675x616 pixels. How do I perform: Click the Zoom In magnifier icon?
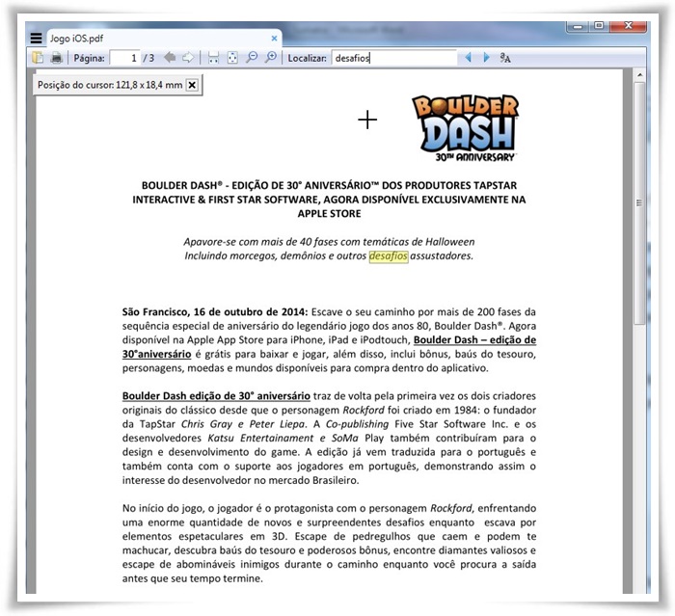pos(270,57)
